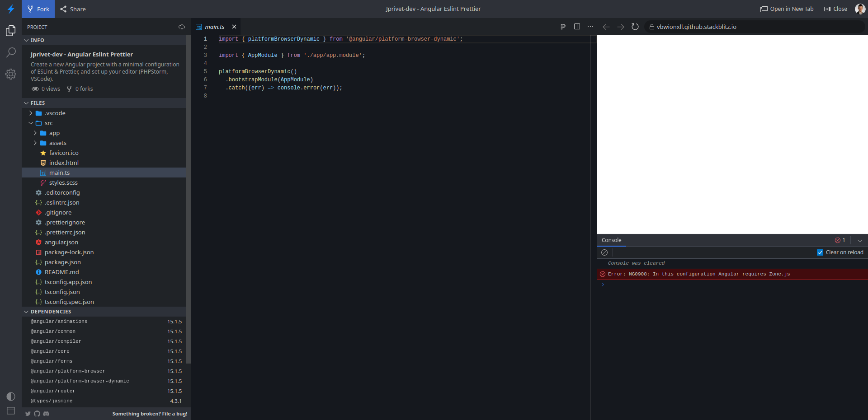The width and height of the screenshot is (868, 420).
Task: Click the sidebar vertical scrollbar
Action: point(189,200)
